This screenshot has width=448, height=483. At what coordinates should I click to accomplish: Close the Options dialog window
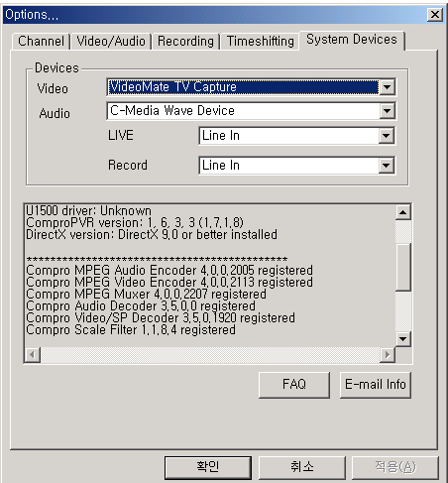tap(435, 15)
